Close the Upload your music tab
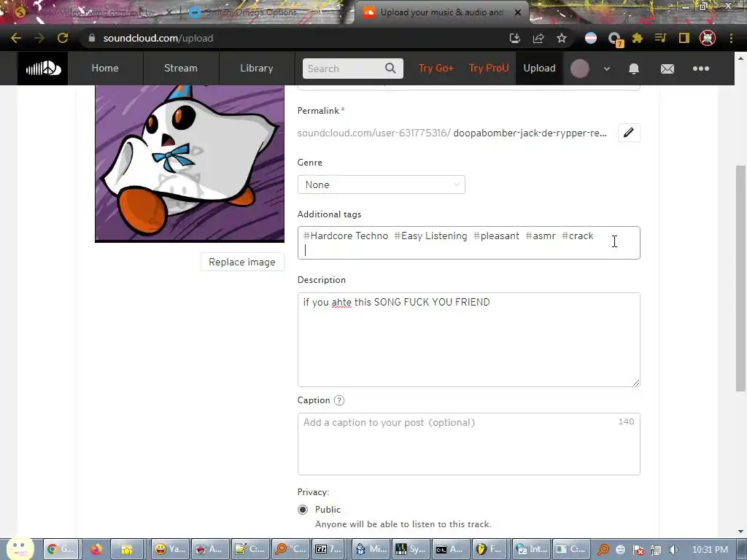The width and height of the screenshot is (747, 560). tap(518, 12)
